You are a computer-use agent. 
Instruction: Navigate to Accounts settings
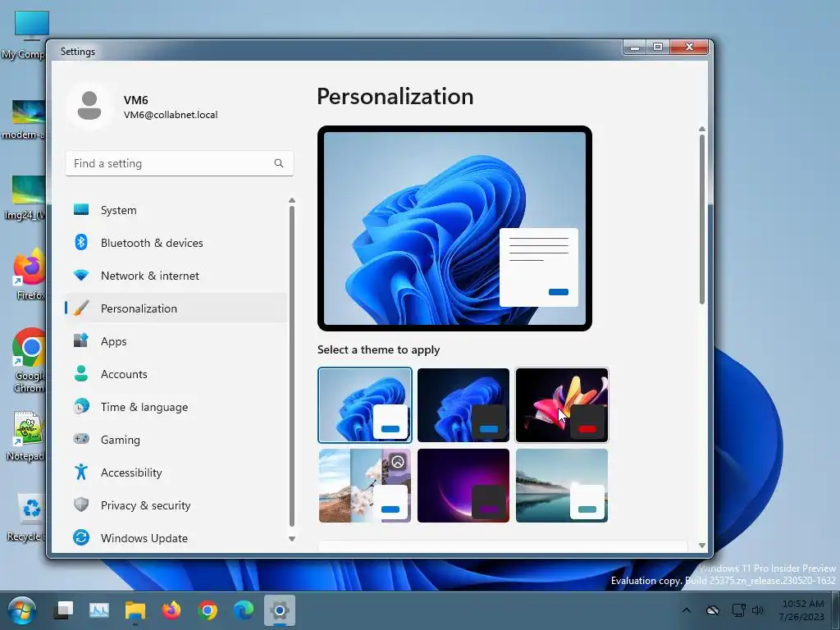pos(176,374)
